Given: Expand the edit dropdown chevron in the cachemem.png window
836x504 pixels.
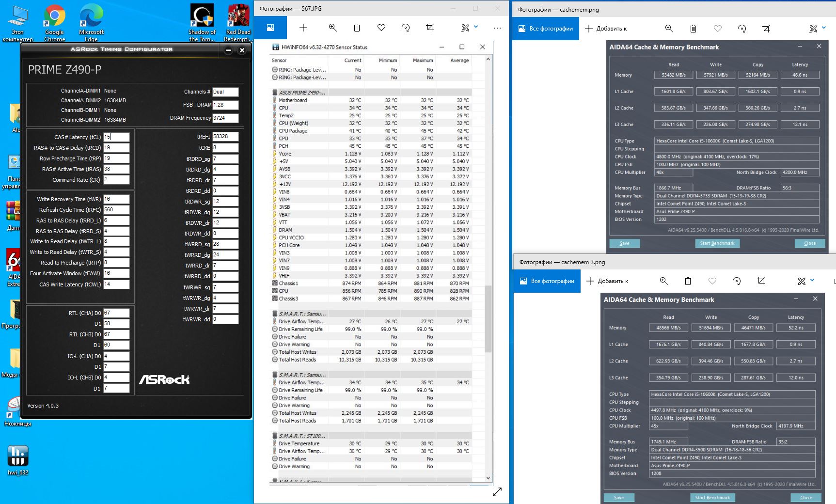Looking at the screenshot, I should 824,28.
